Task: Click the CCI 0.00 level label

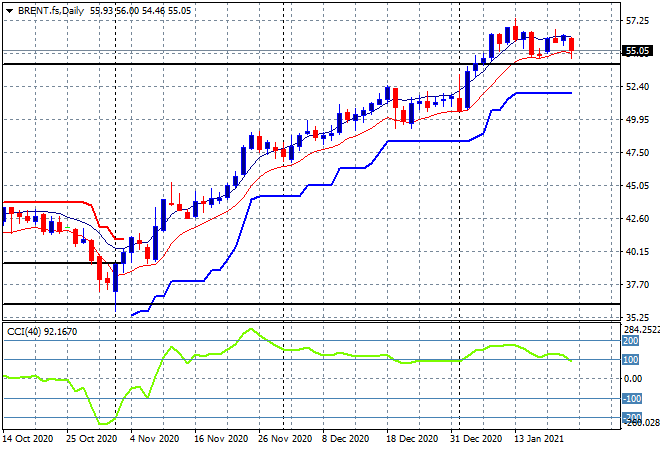Action: point(633,379)
